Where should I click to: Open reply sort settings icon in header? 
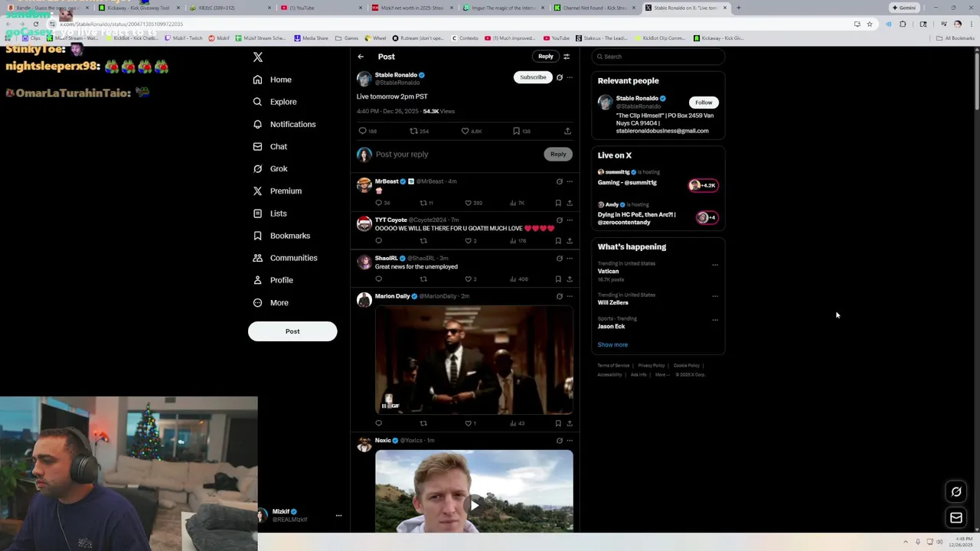click(567, 57)
